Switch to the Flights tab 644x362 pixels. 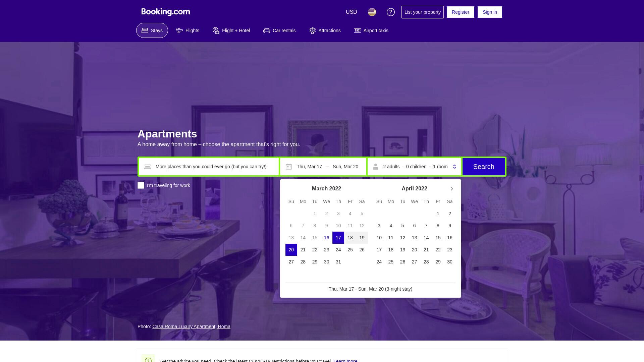188,31
